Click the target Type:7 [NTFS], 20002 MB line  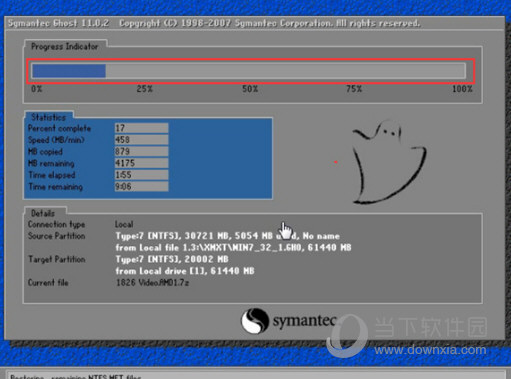[x=172, y=259]
